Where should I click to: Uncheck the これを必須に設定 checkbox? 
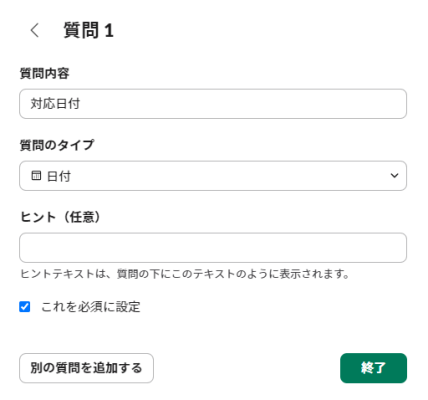tap(25, 307)
